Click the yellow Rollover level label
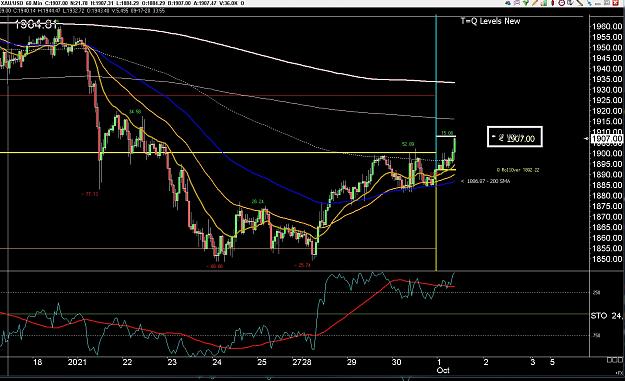Image resolution: width=625 pixels, height=381 pixels. (x=518, y=170)
